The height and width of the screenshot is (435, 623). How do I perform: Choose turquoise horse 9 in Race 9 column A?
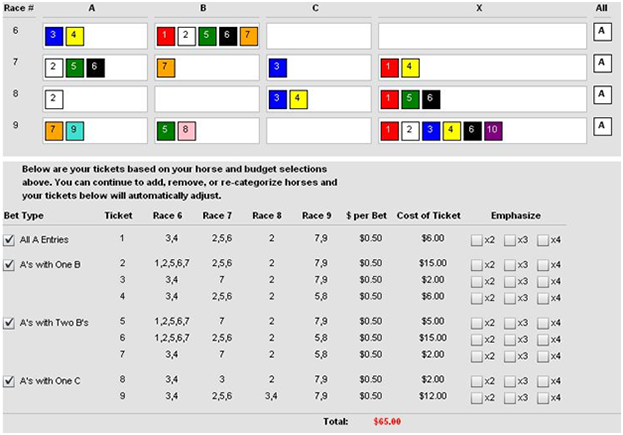pyautogui.click(x=75, y=130)
